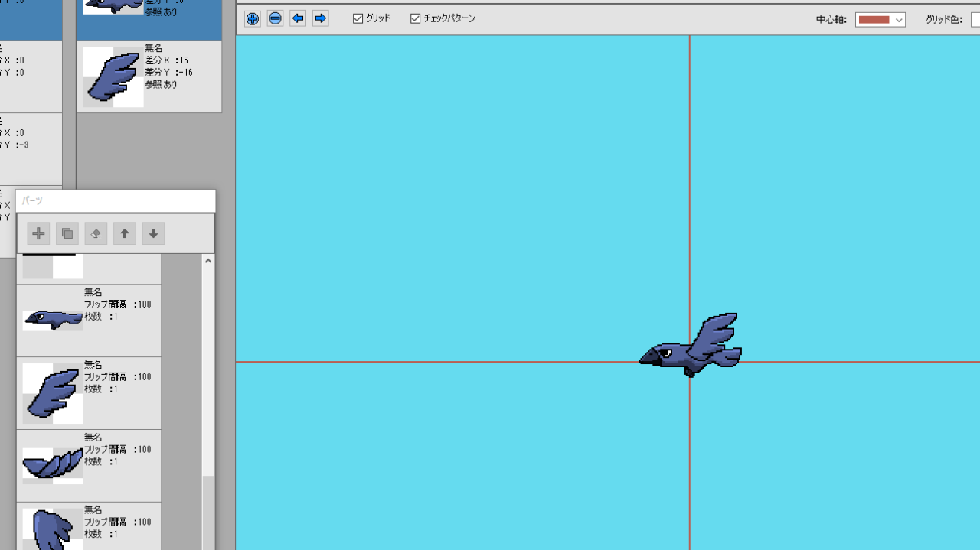
Task: Select the bird body part thumbnail
Action: [x=52, y=321]
